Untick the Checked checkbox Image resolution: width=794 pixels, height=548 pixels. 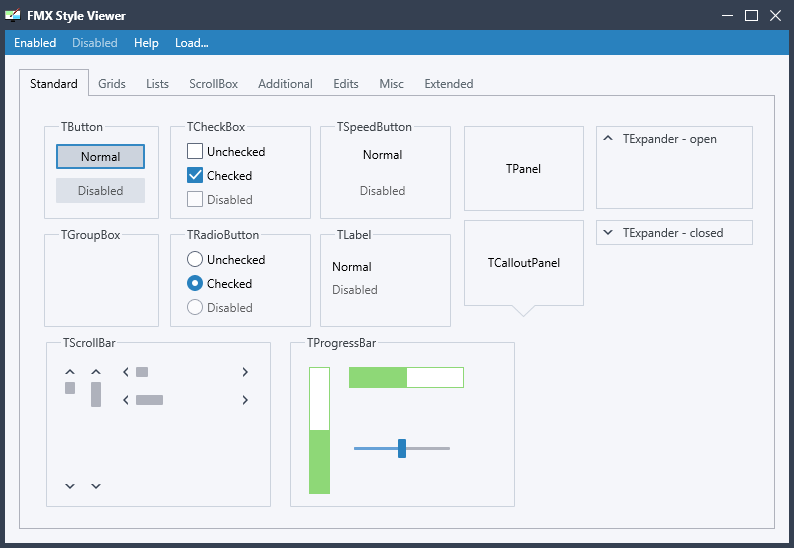(x=195, y=175)
